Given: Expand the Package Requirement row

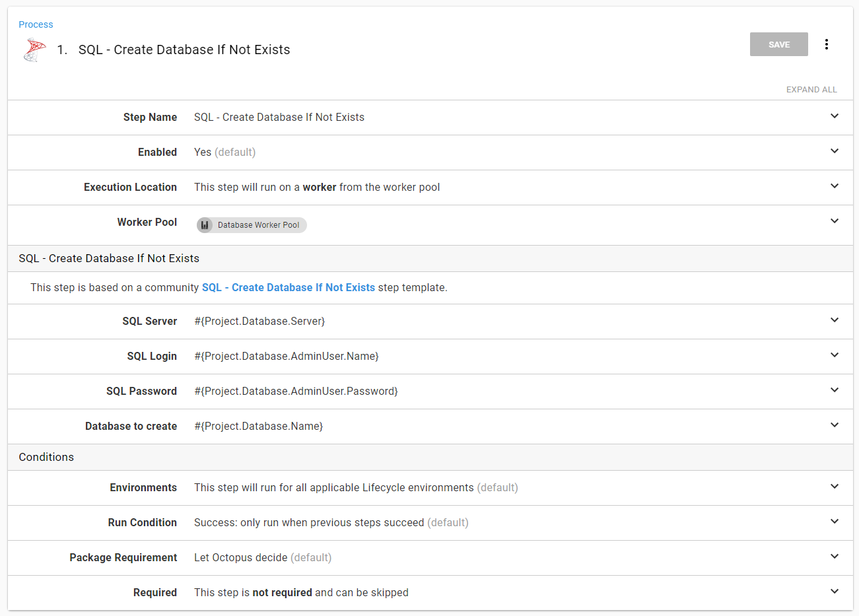Looking at the screenshot, I should (x=834, y=557).
